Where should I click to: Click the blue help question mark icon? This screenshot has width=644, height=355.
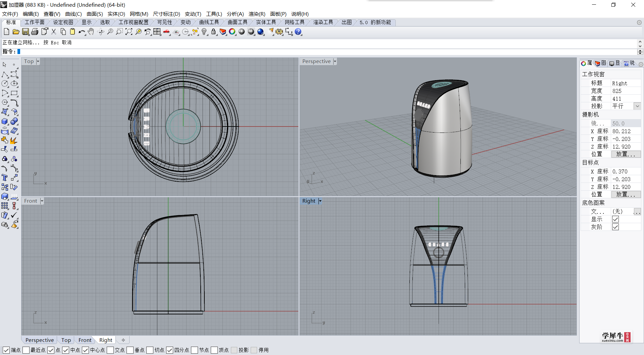tap(298, 32)
